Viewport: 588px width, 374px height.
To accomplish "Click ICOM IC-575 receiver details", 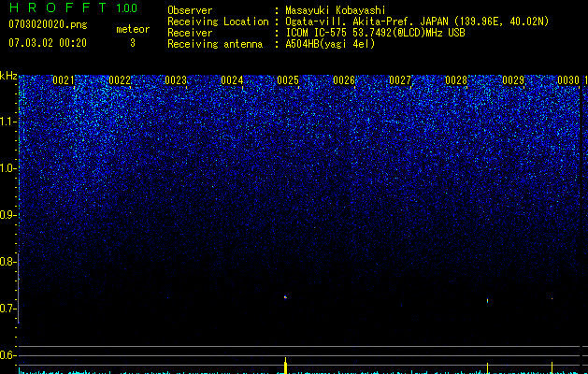I will point(375,33).
